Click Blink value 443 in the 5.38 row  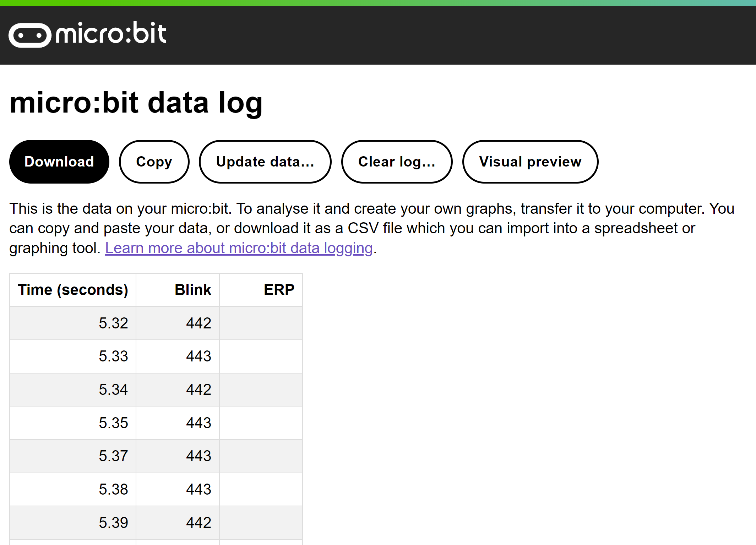pos(198,489)
